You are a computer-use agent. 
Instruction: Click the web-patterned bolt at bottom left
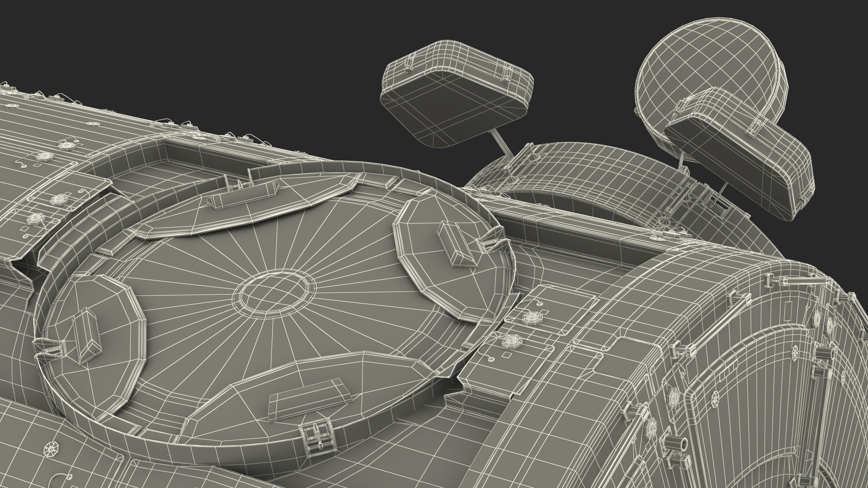click(51, 450)
